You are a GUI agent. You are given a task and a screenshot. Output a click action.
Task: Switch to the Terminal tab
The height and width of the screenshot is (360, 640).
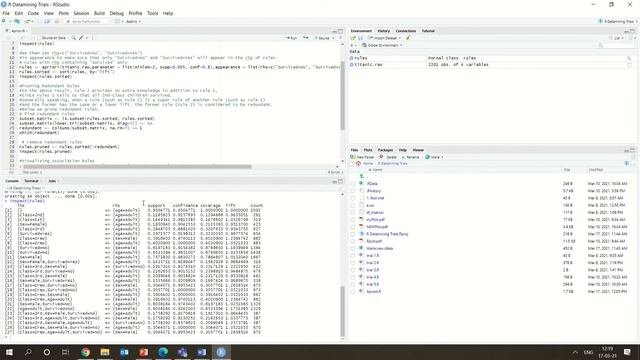31,181
